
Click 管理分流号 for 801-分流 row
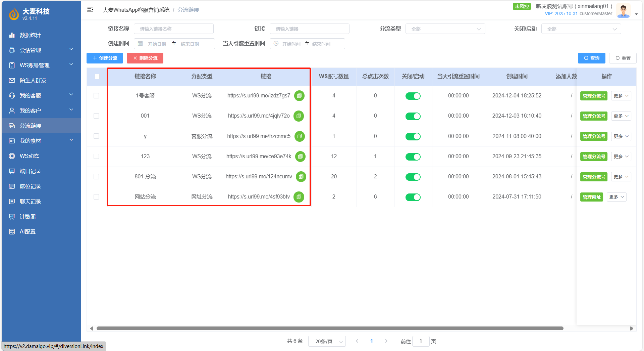point(594,177)
